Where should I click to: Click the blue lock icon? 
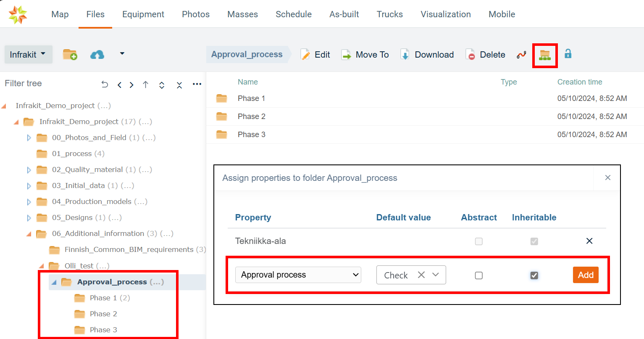click(568, 54)
